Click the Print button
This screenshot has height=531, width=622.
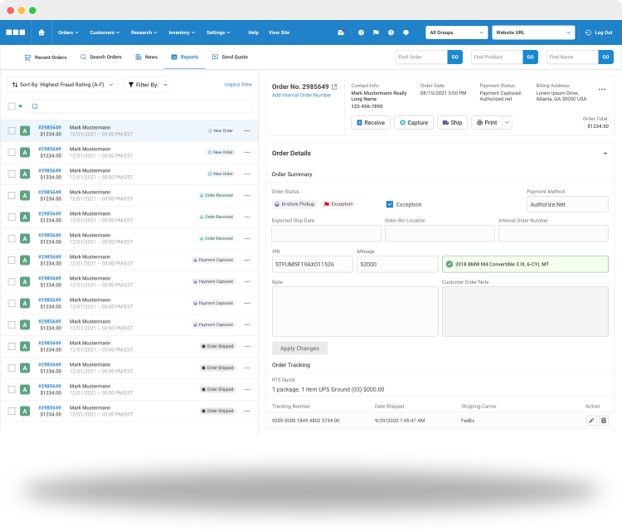[x=487, y=123]
